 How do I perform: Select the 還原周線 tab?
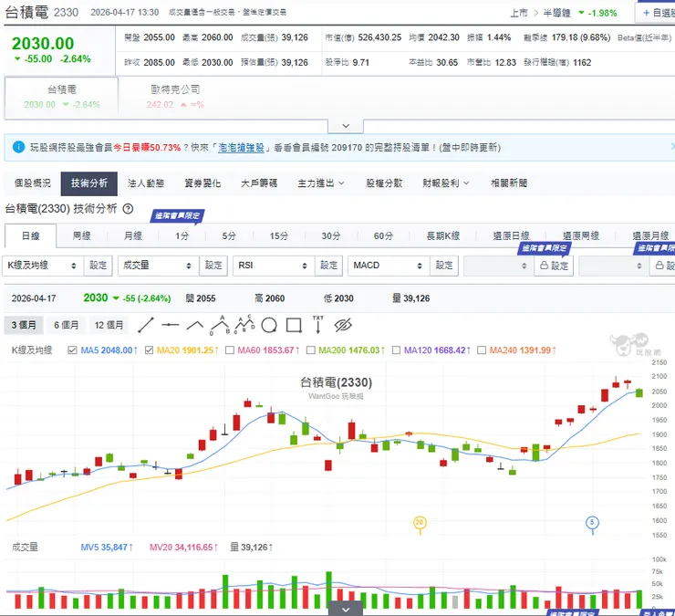point(581,236)
